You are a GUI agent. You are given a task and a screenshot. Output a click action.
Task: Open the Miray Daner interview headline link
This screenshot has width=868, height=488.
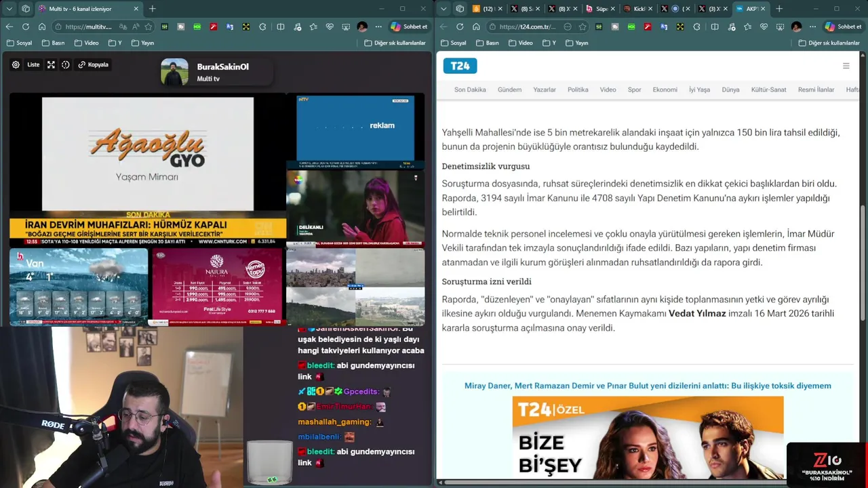click(x=648, y=386)
